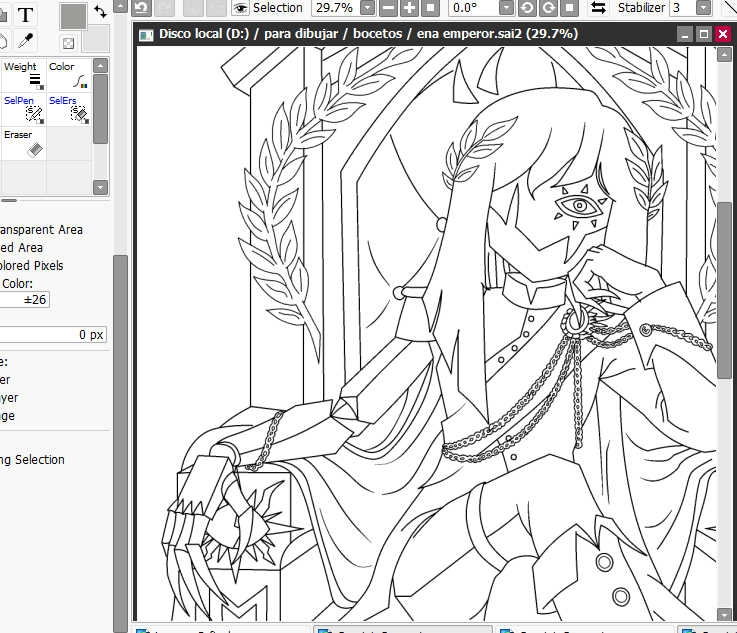Screen dimensions: 737x633
Task: Click the tool list scroll-up arrow
Action: click(x=101, y=65)
